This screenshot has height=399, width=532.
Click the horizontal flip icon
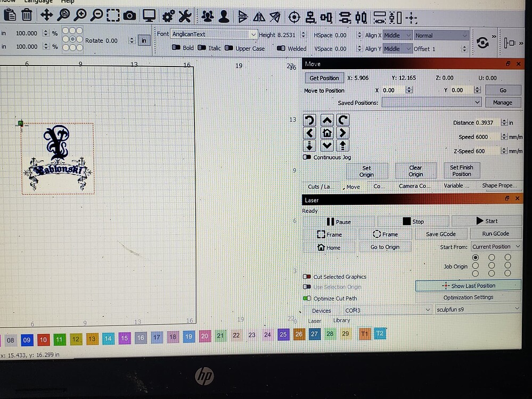[259, 16]
